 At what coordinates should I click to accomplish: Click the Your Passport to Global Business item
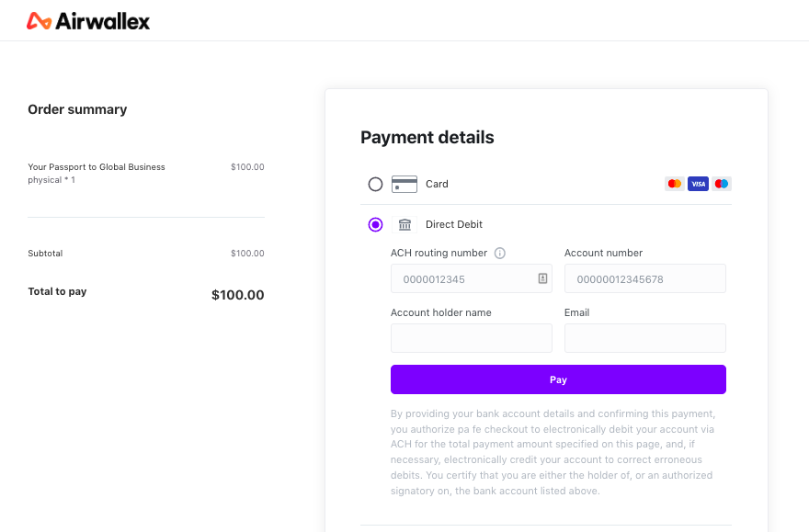tap(97, 167)
